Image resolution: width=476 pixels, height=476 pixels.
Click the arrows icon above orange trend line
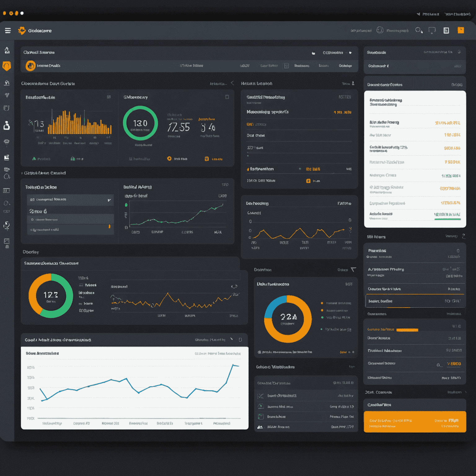234,286
